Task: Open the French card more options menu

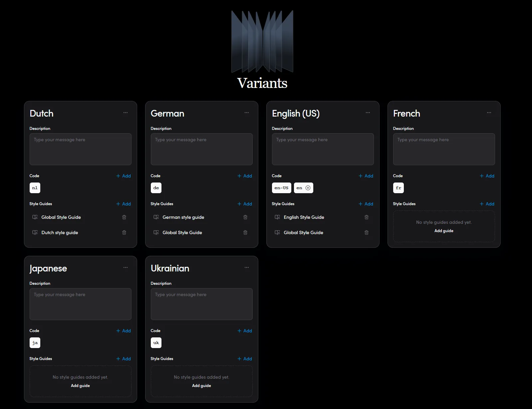Action: click(489, 113)
